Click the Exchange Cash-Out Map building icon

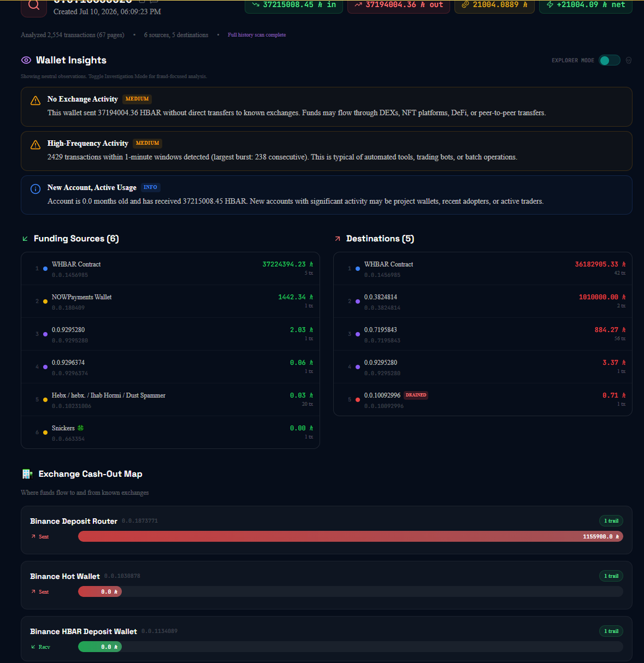pyautogui.click(x=27, y=474)
